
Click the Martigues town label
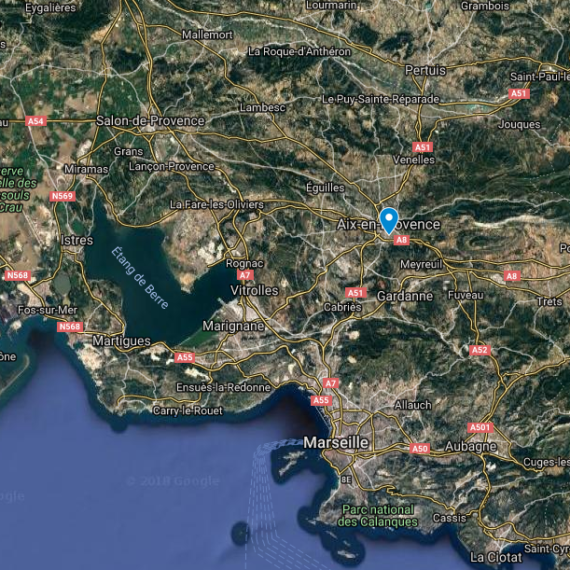pyautogui.click(x=121, y=341)
